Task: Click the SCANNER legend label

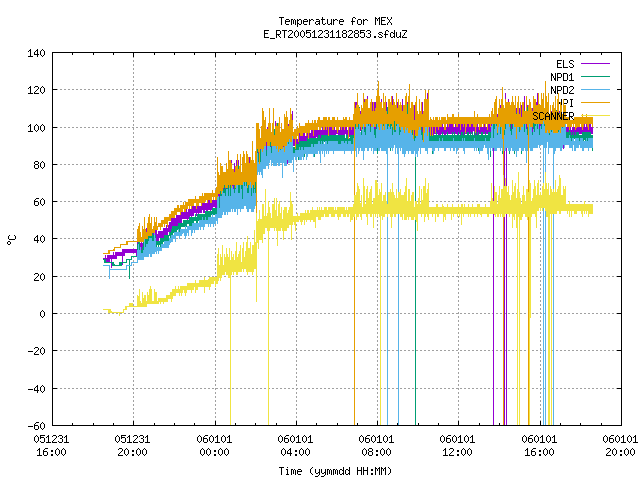Action: coord(553,116)
